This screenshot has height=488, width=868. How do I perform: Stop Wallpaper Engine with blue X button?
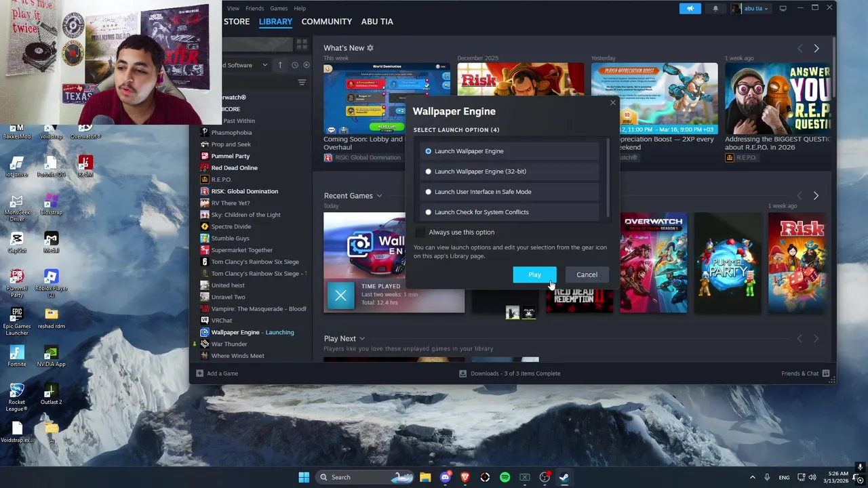click(340, 296)
